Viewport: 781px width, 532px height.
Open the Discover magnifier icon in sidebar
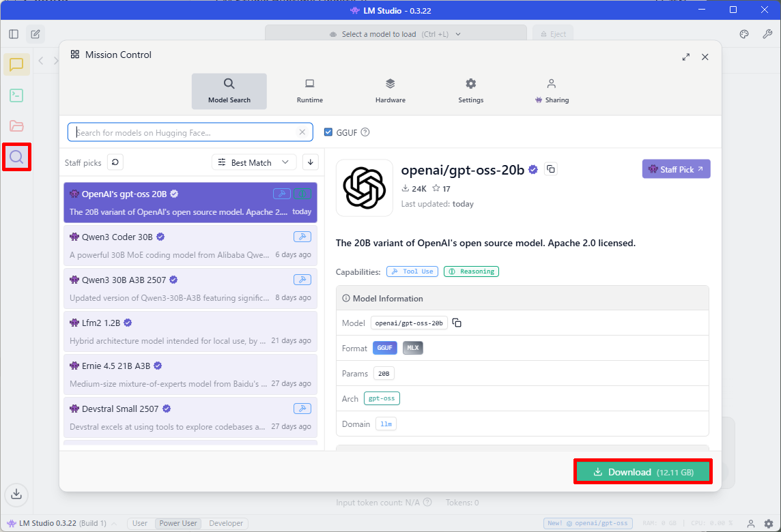click(16, 158)
